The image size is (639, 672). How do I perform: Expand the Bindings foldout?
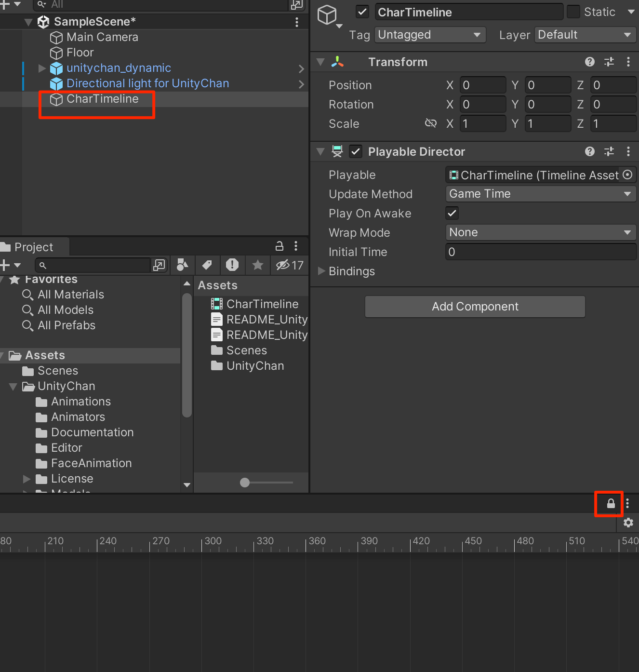pyautogui.click(x=321, y=271)
